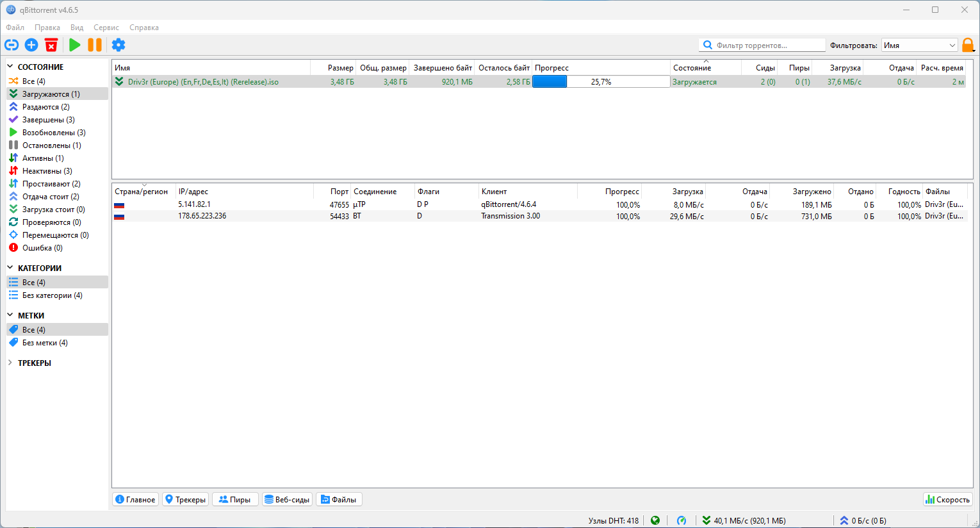980x528 pixels.
Task: Click the download speed 40,1 МБ/с indicator
Action: [744, 520]
